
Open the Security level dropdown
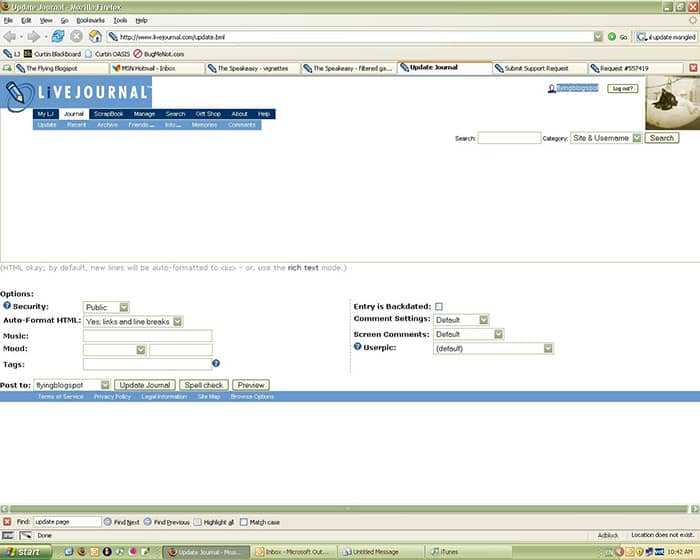106,307
